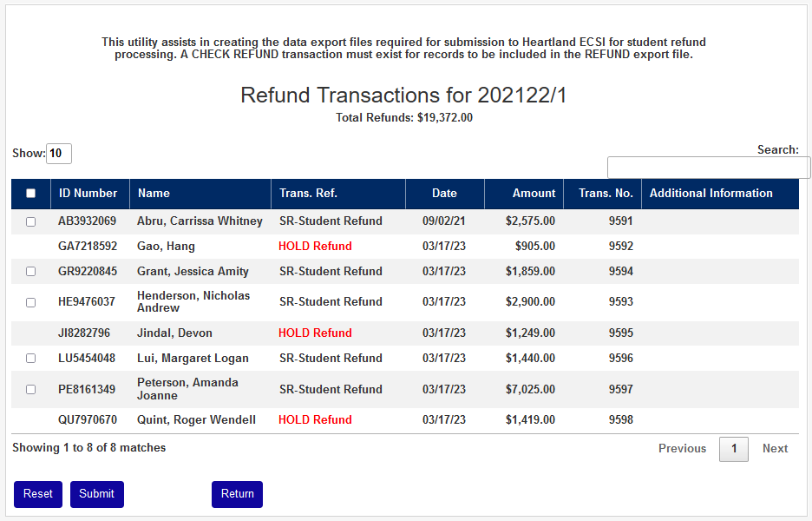Sort by the Amount column header
Image resolution: width=812 pixels, height=521 pixels.
[x=534, y=194]
